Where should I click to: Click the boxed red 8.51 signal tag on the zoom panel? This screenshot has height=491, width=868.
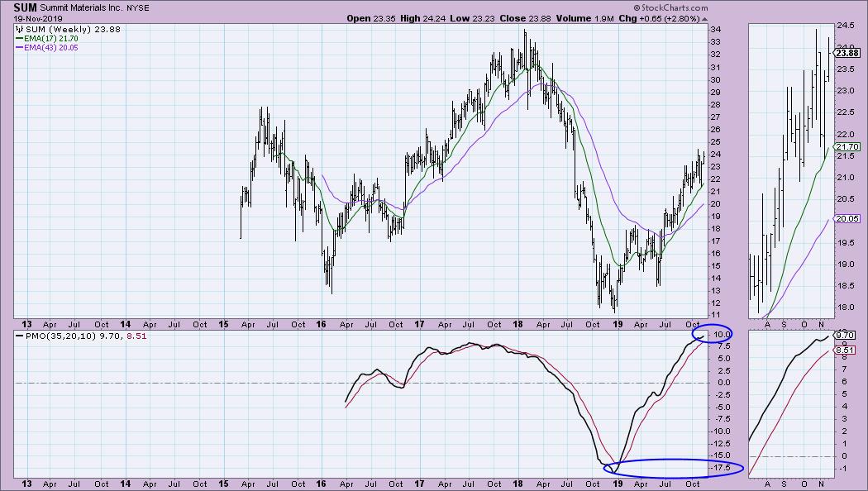pyautogui.click(x=845, y=350)
